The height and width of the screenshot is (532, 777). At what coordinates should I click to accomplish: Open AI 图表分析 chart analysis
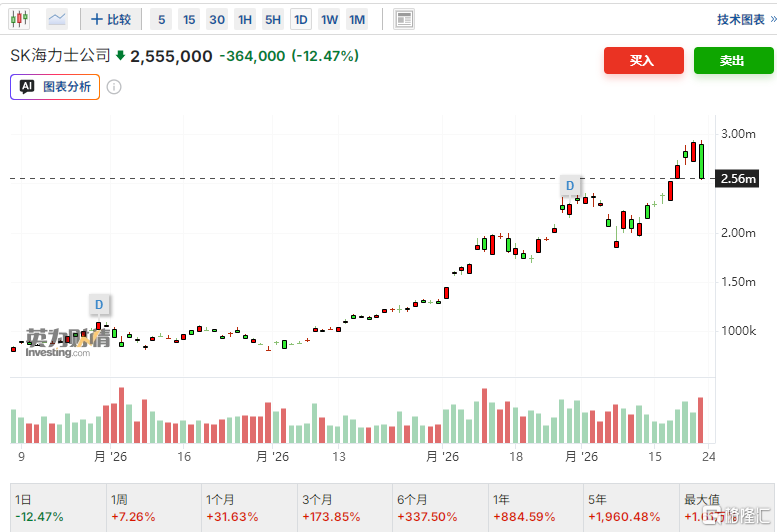click(x=55, y=87)
